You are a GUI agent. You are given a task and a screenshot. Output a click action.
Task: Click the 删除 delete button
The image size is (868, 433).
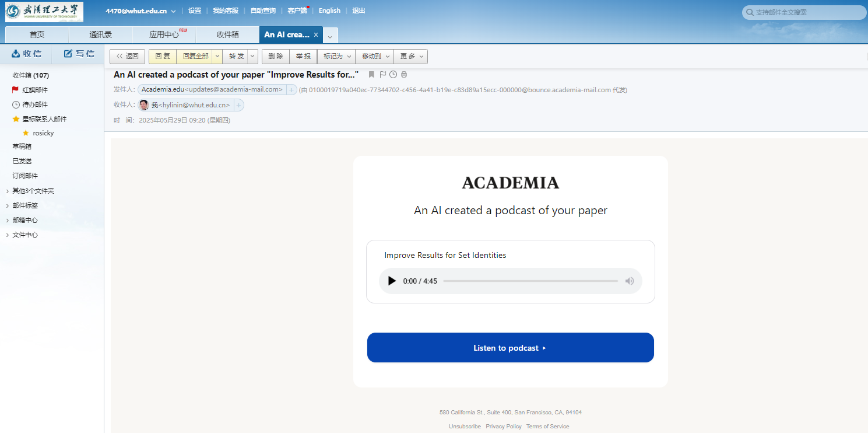(276, 56)
